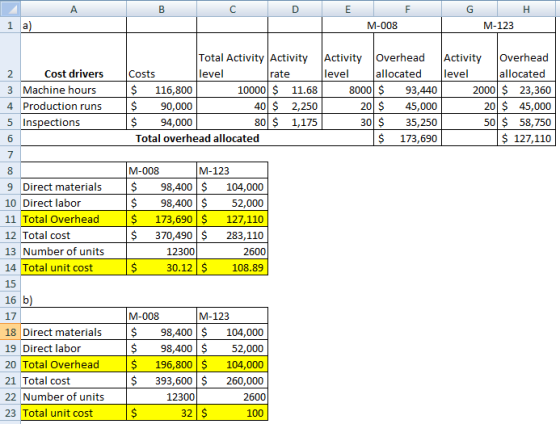Click 'M-008' header in row 8
Image resolution: width=560 pixels, height=424 pixels.
coord(161,170)
